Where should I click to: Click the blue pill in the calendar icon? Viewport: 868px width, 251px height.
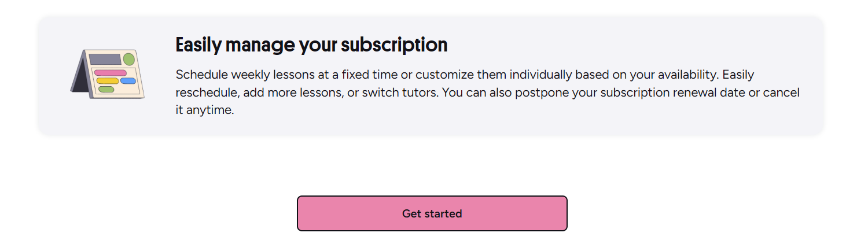point(128,81)
